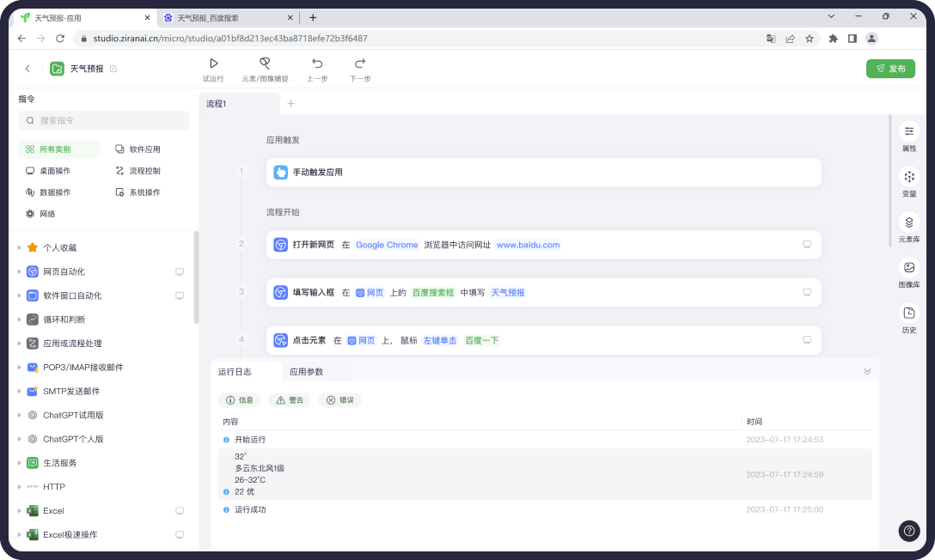The width and height of the screenshot is (935, 560).
Task: Click the browser address bar URL
Action: click(230, 38)
